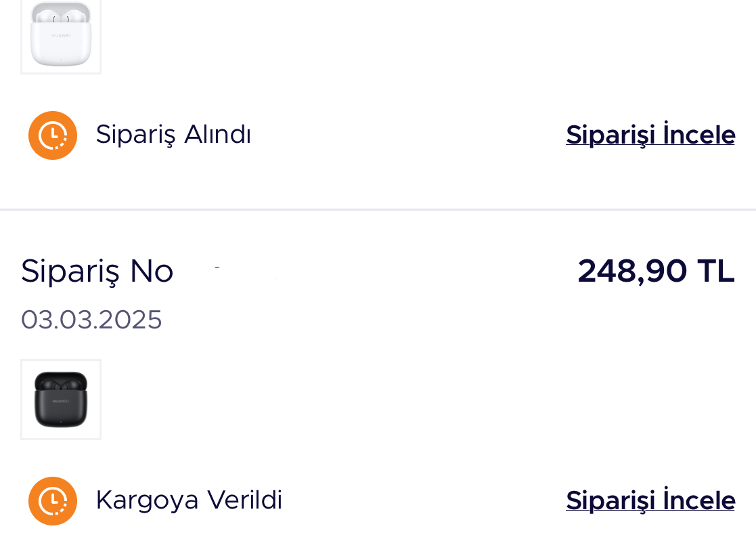The height and width of the screenshot is (558, 756).
Task: Click the Sipariş No label
Action: point(97,271)
